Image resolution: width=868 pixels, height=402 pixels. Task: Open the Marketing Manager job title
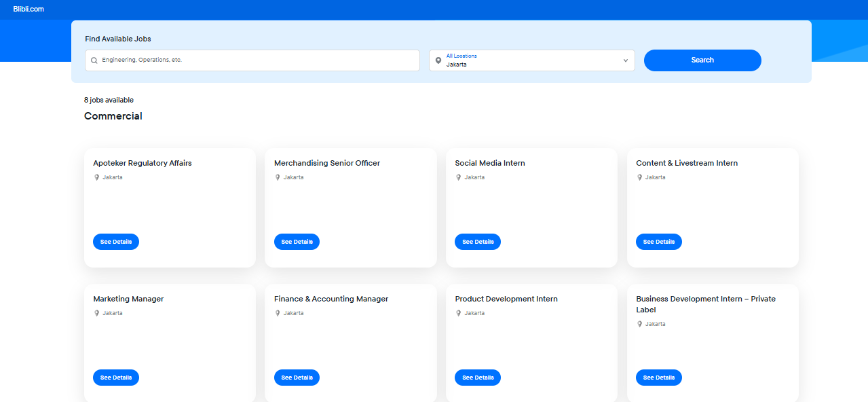click(x=128, y=299)
